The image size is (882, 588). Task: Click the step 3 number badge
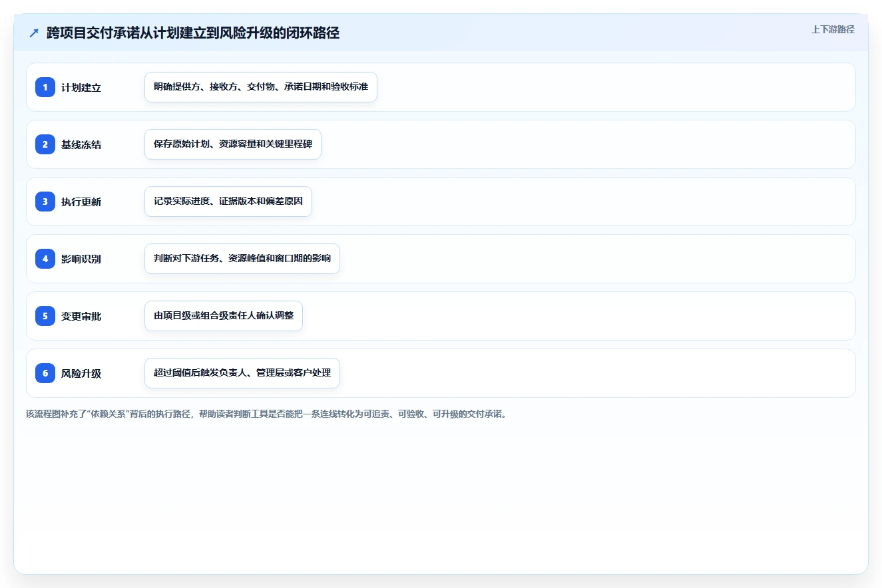45,202
